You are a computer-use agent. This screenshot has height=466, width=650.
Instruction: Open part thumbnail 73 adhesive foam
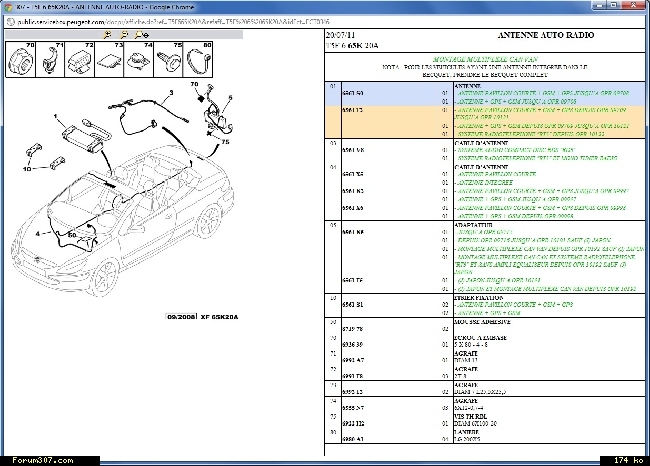click(109, 59)
